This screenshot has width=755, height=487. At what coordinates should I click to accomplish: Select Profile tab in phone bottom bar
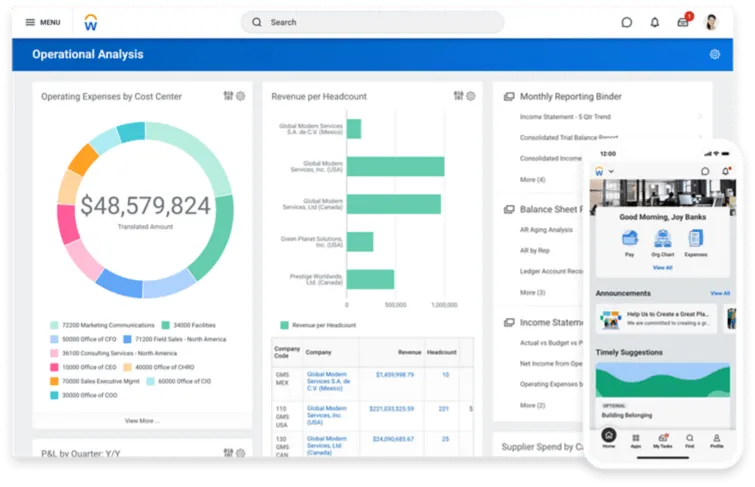tap(716, 440)
